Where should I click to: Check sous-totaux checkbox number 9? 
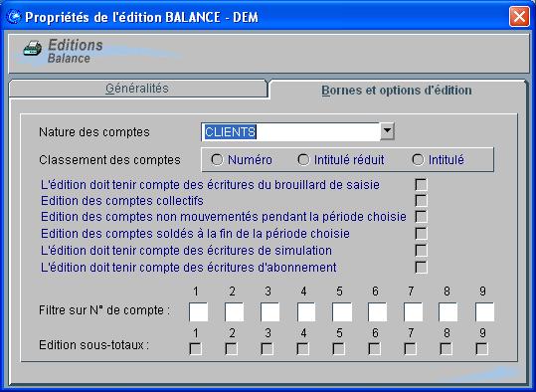(481, 349)
